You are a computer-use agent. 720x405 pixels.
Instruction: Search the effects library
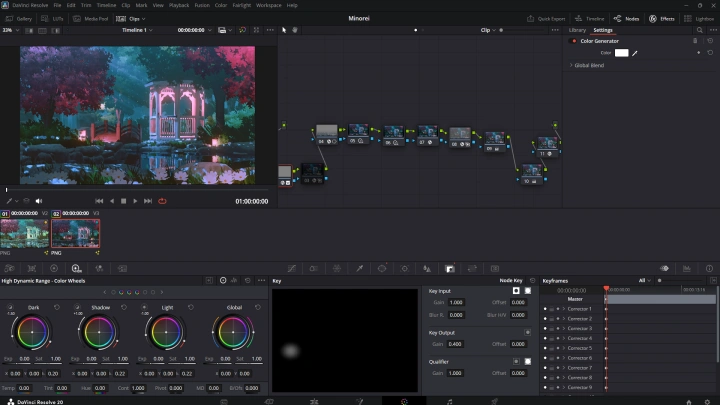[x=699, y=30]
